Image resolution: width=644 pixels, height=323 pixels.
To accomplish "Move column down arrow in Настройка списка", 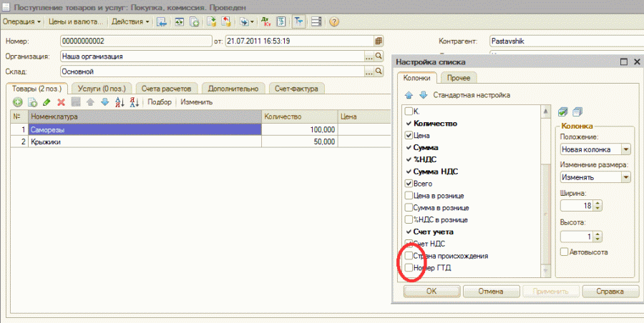I will pyautogui.click(x=423, y=95).
